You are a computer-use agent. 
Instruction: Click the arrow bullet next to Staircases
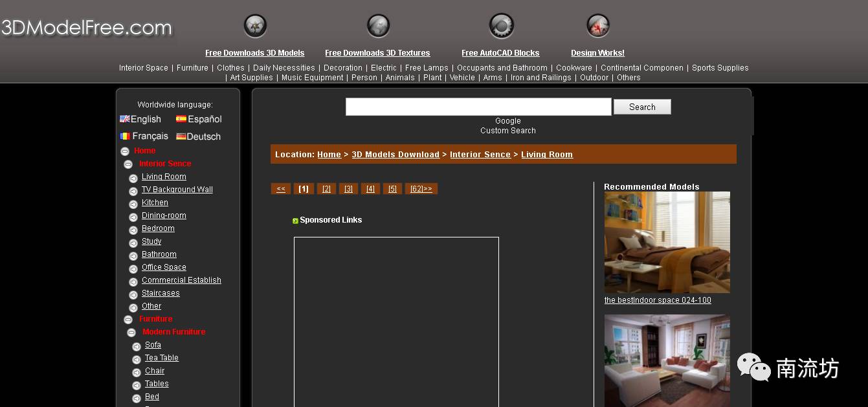[x=133, y=294]
